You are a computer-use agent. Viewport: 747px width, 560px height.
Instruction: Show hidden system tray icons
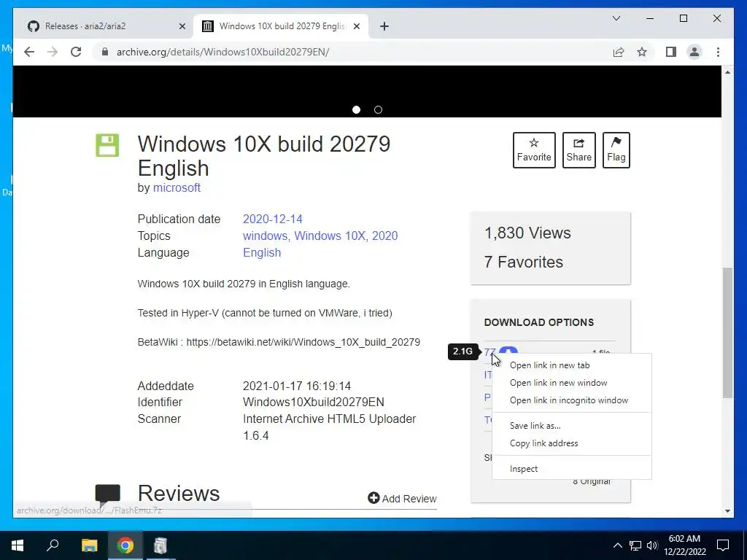[x=617, y=545]
